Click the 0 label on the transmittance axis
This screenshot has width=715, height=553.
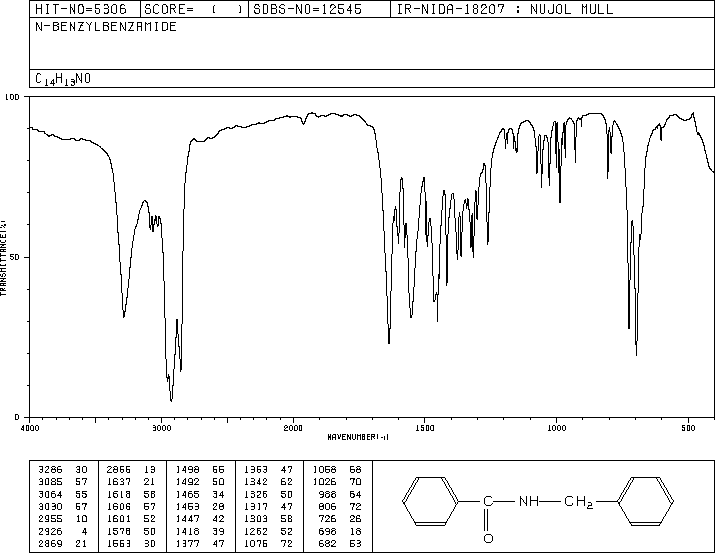[17, 417]
